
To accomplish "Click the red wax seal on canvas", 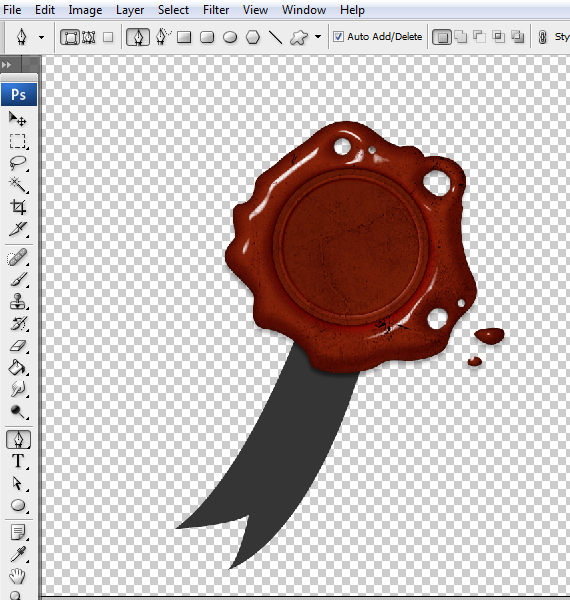I will click(350, 247).
